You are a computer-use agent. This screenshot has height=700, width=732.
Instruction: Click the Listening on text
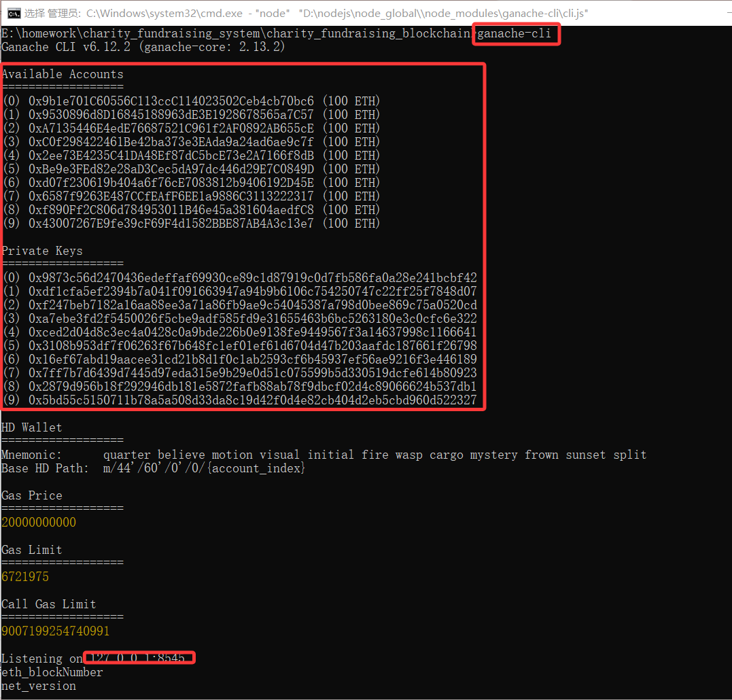click(x=42, y=659)
